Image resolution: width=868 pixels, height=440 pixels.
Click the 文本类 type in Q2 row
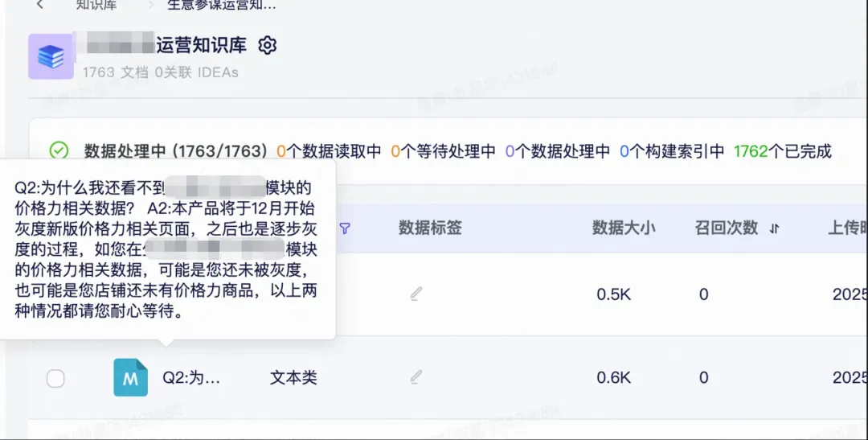point(293,377)
